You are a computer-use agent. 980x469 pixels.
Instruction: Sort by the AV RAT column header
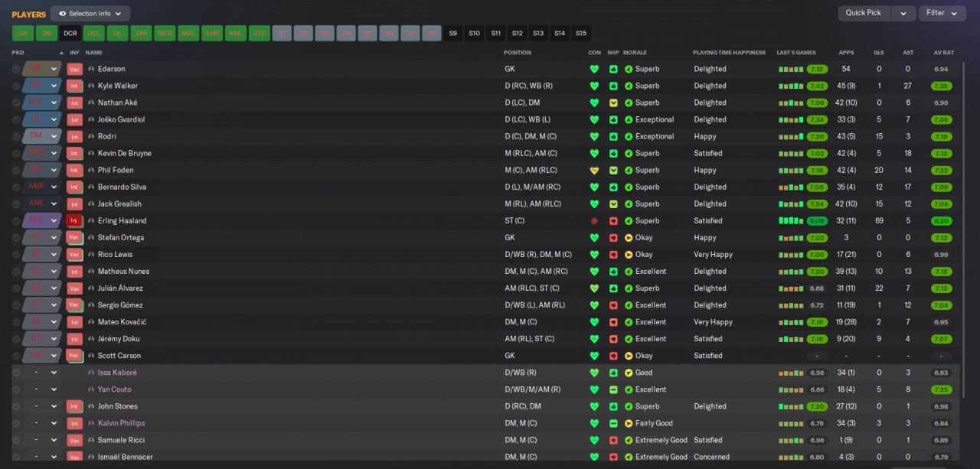(943, 53)
